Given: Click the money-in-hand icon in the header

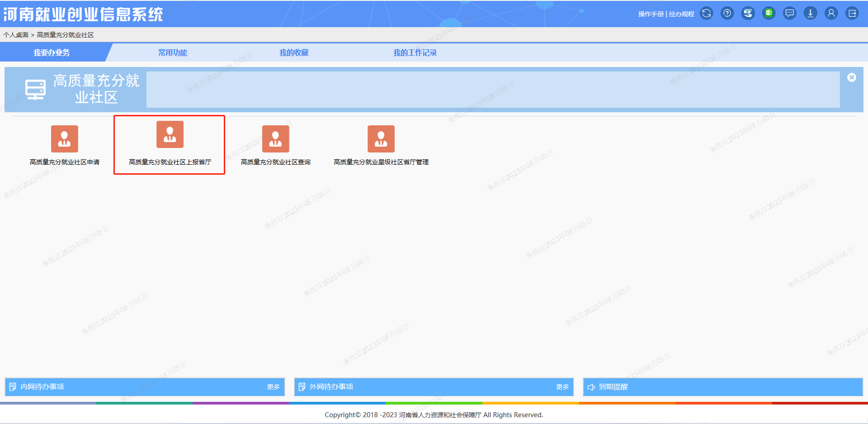Looking at the screenshot, I should pyautogui.click(x=748, y=14).
